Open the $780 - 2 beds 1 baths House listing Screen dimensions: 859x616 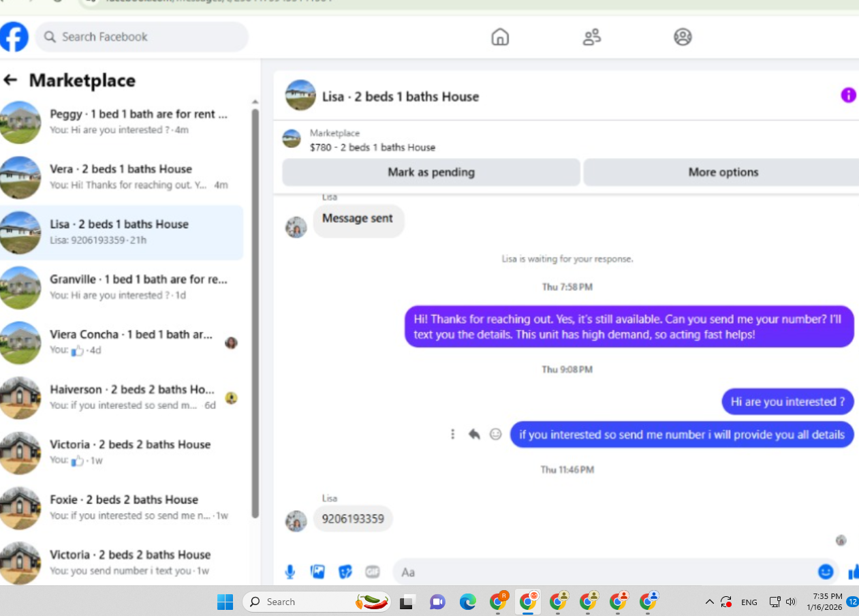373,147
